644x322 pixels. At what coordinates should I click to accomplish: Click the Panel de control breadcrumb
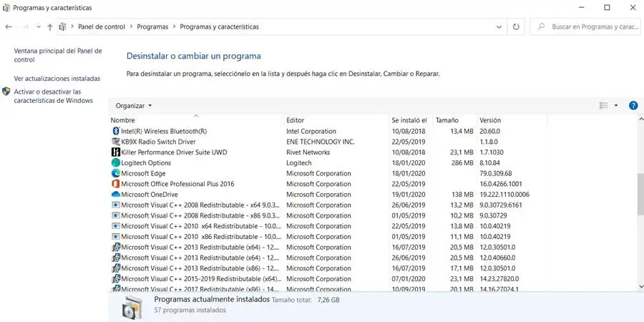[x=102, y=26]
